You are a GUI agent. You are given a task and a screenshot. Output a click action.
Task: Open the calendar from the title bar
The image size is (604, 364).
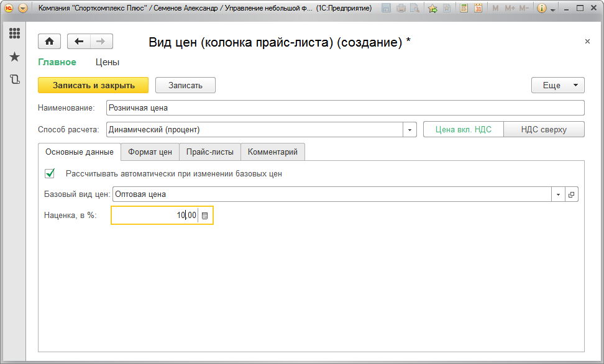click(478, 8)
